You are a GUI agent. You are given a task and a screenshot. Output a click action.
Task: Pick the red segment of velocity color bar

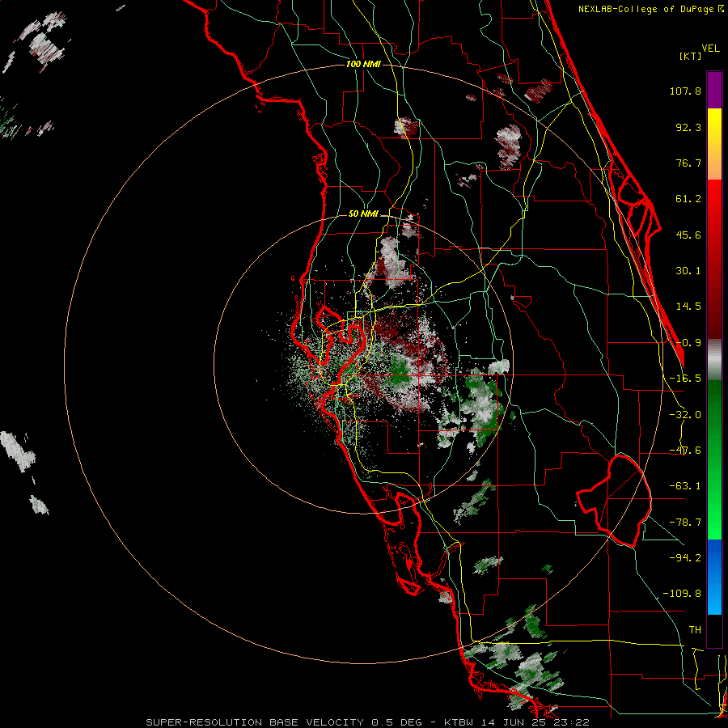coord(714,259)
